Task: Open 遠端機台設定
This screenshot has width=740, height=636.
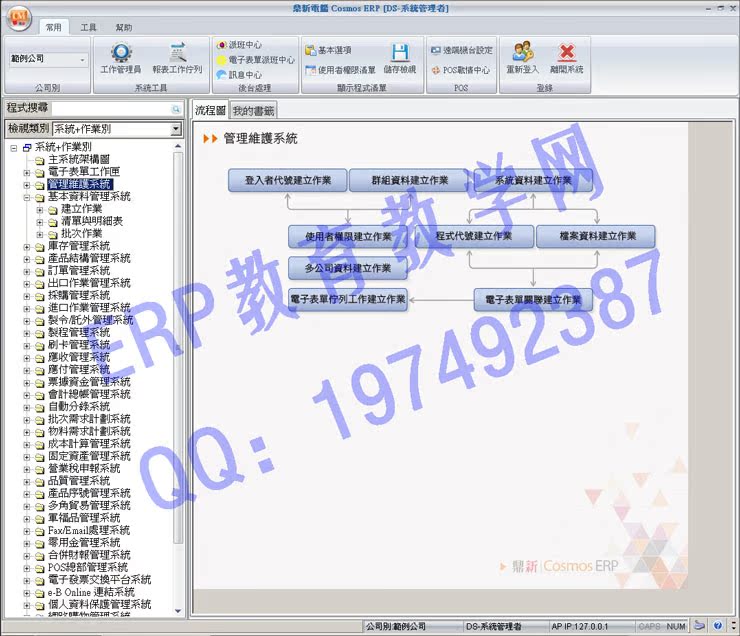Action: point(462,50)
